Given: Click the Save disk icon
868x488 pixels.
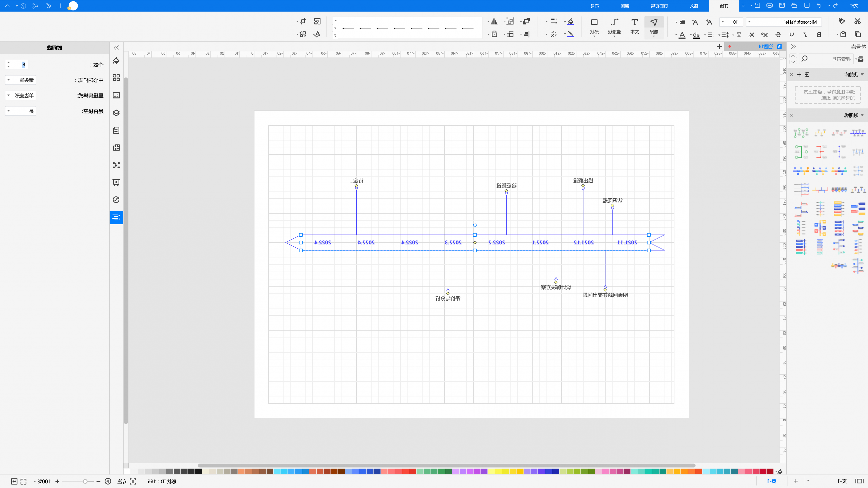Looking at the screenshot, I should click(x=782, y=5).
